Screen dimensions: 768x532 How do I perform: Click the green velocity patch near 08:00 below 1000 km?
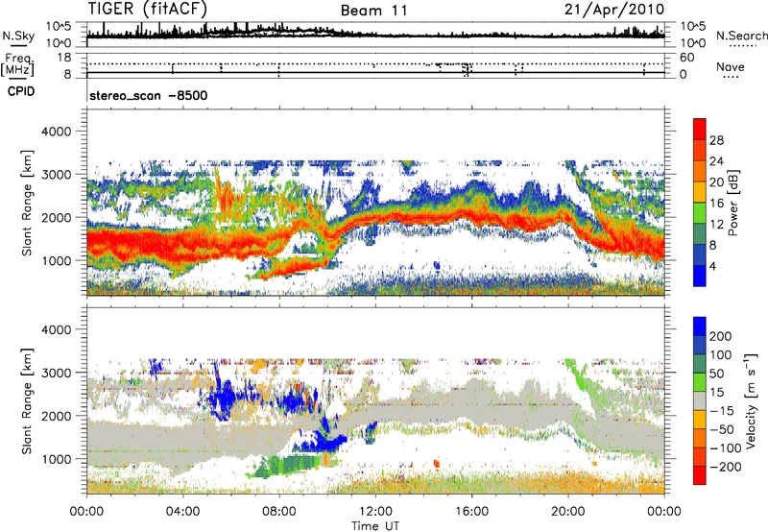pos(289,465)
